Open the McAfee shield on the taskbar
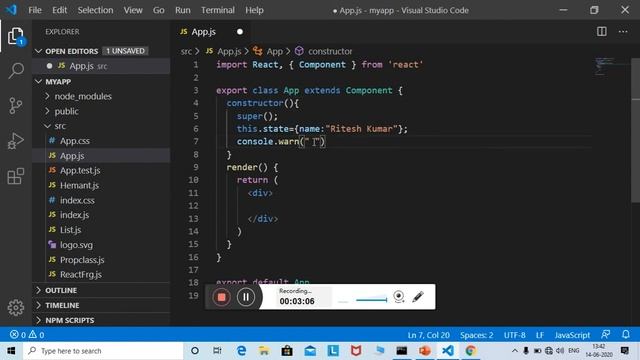This screenshot has width=640, height=360. 356,351
